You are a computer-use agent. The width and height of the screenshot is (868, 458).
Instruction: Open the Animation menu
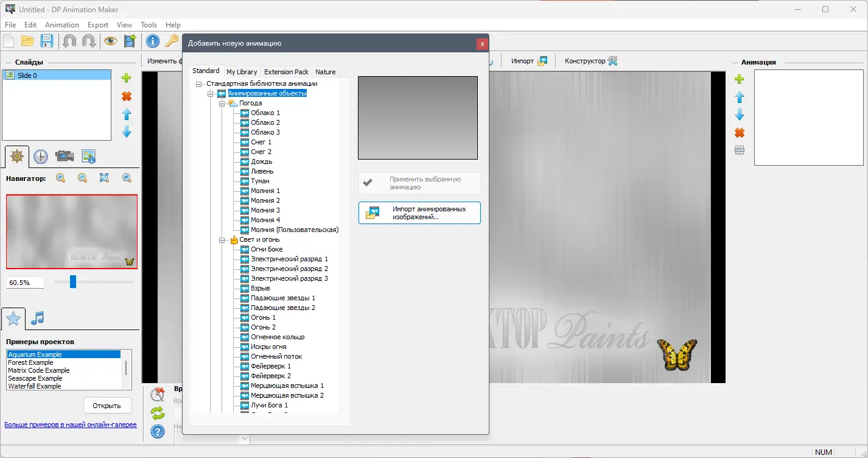pyautogui.click(x=62, y=25)
